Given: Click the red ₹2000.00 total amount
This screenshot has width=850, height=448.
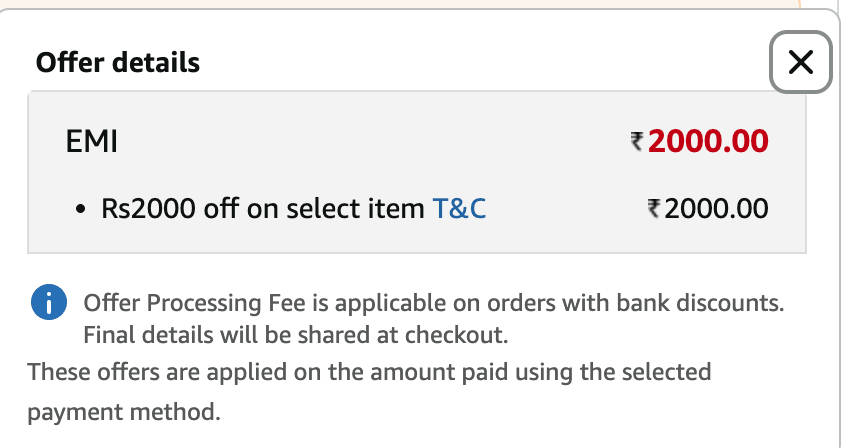Looking at the screenshot, I should click(x=708, y=142).
